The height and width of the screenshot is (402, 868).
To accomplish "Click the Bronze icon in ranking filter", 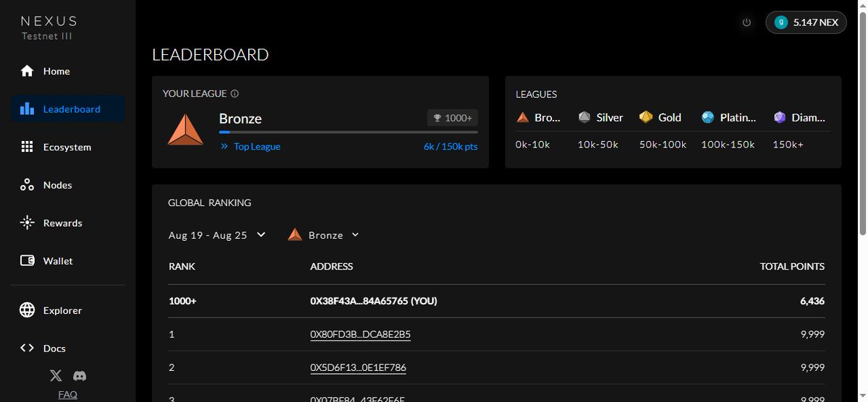I will pyautogui.click(x=294, y=235).
